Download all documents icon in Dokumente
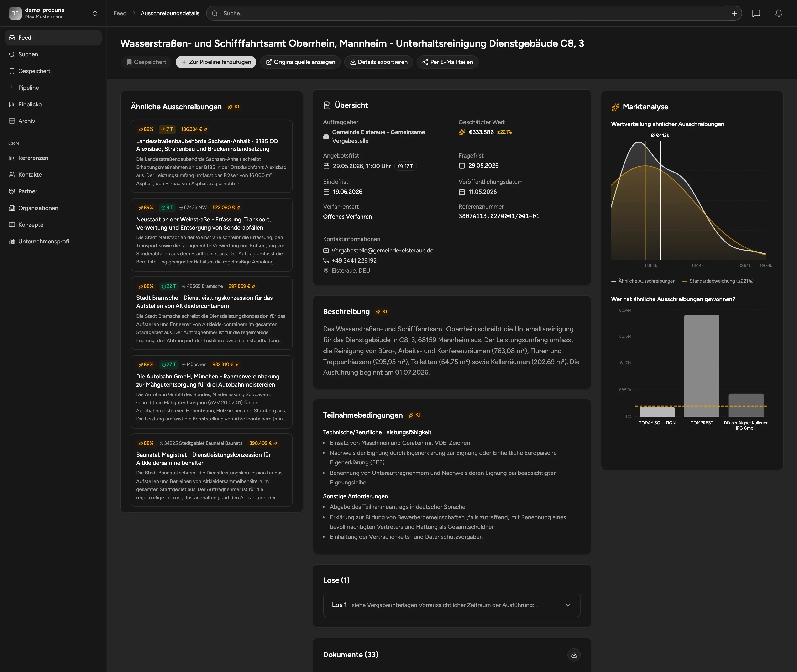 pos(574,655)
